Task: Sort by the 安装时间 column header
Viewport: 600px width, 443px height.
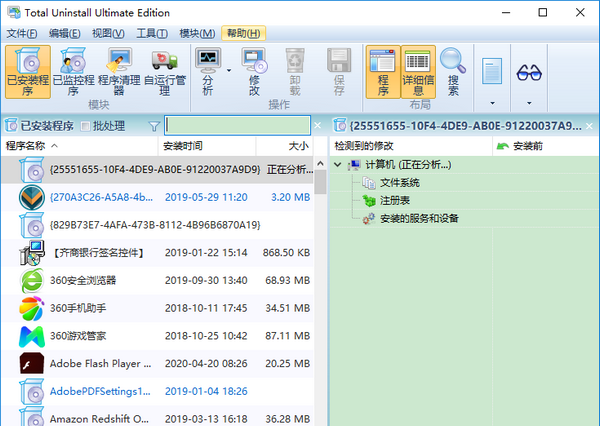Action: tap(207, 146)
